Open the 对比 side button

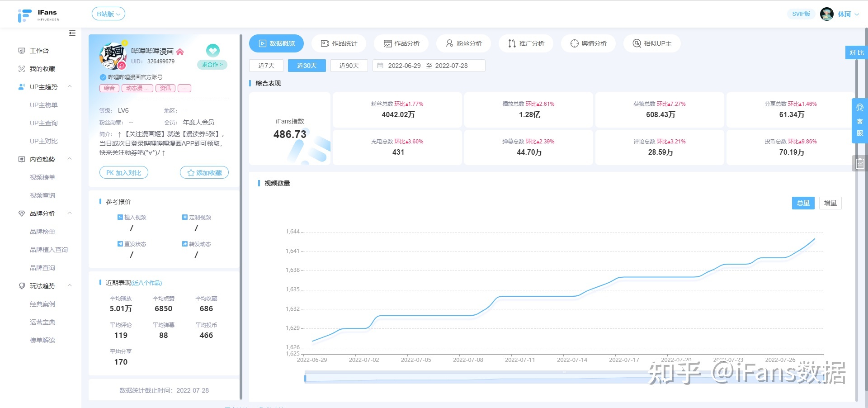point(856,52)
